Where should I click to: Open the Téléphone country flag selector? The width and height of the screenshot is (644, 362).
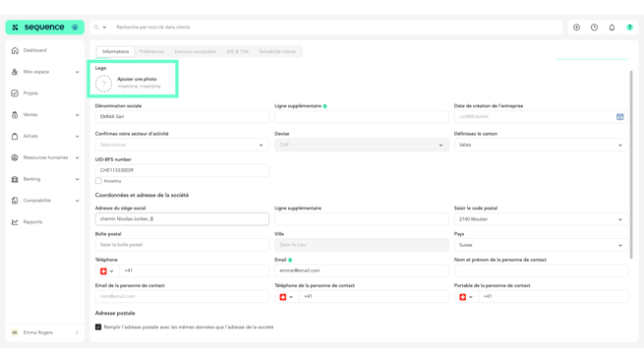pos(107,271)
